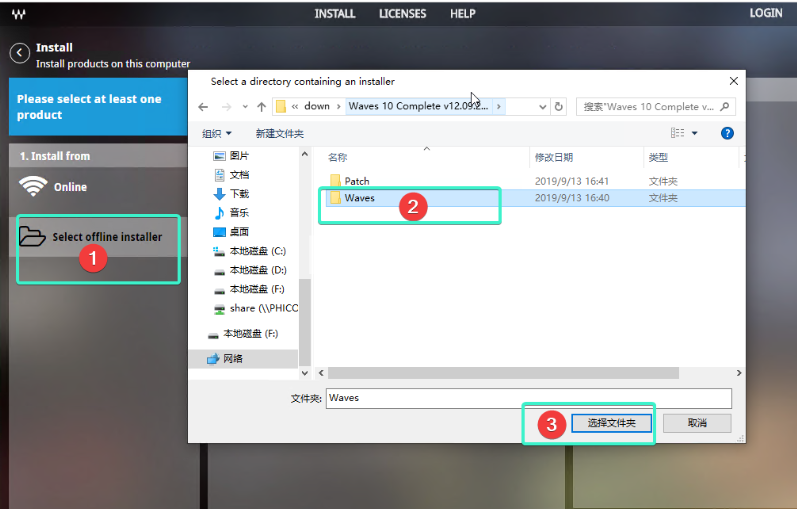
Task: Expand address bar history dropdown
Action: click(542, 107)
